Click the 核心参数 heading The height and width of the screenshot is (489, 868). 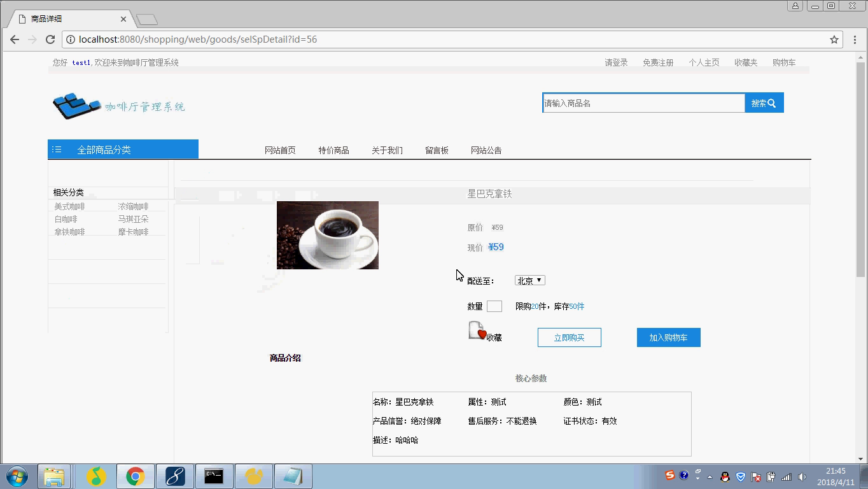[x=531, y=378]
